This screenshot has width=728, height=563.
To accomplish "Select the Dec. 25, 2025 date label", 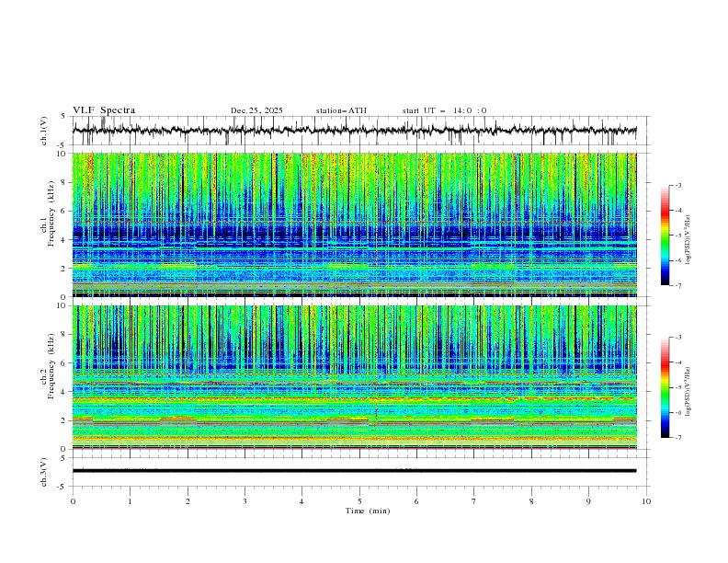I will (256, 110).
